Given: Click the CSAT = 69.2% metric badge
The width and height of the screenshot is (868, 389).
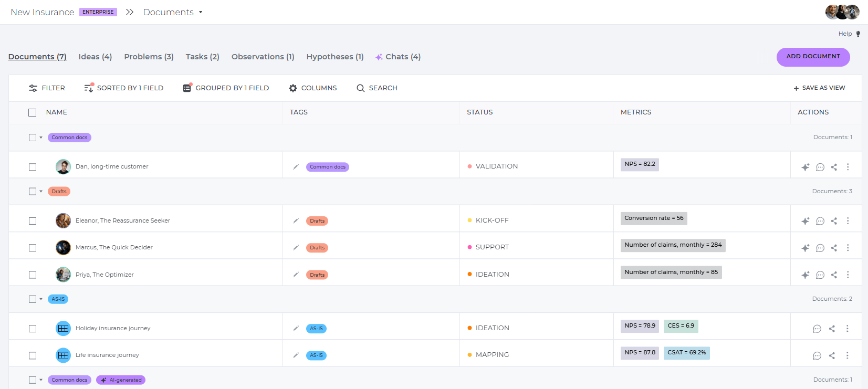Looking at the screenshot, I should (686, 353).
